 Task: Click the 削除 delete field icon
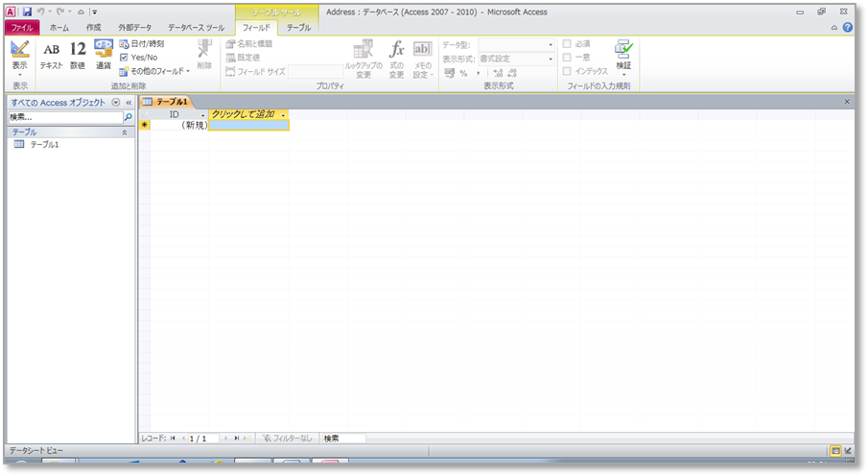point(204,55)
